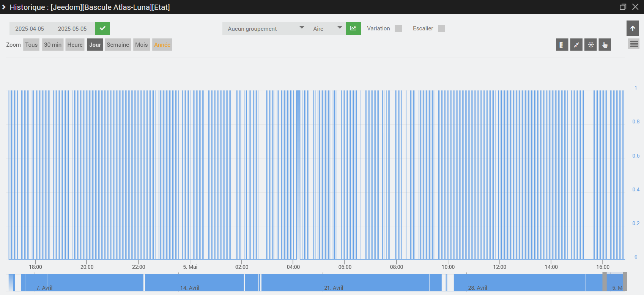This screenshot has height=295, width=644.
Task: Click the 0.8 y-axis label
Action: (x=636, y=121)
